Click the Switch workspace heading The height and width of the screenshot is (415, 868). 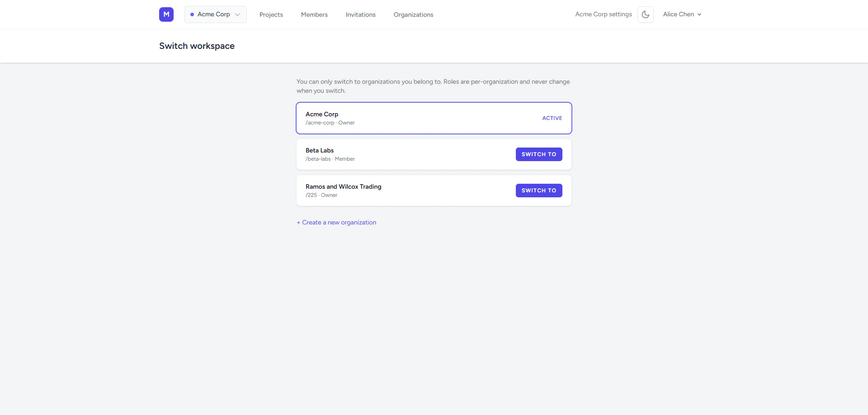[197, 46]
